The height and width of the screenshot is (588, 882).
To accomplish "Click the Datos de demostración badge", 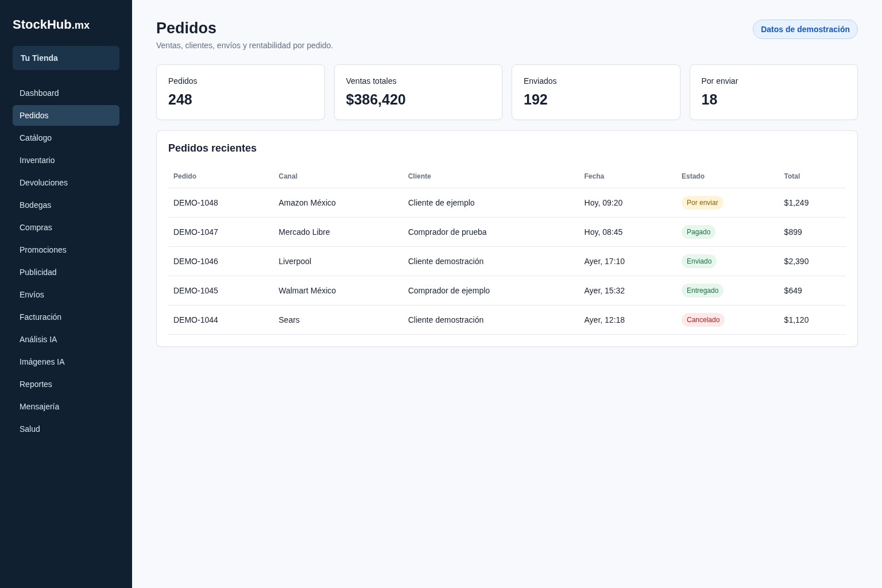I will (x=805, y=29).
